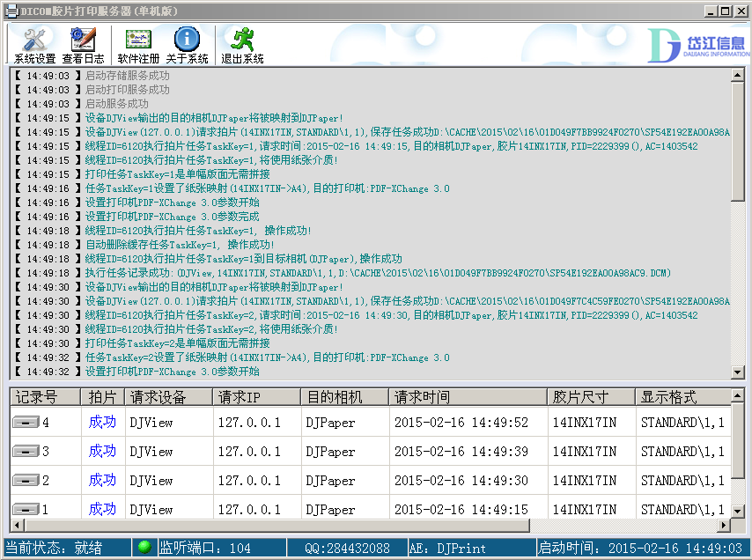Sort table by 记录号 column header

click(45, 397)
